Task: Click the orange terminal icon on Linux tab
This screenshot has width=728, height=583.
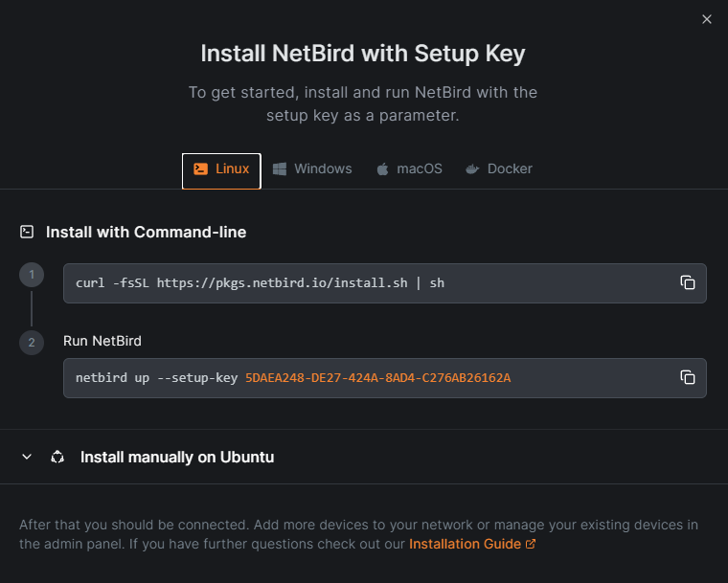Action: coord(200,169)
